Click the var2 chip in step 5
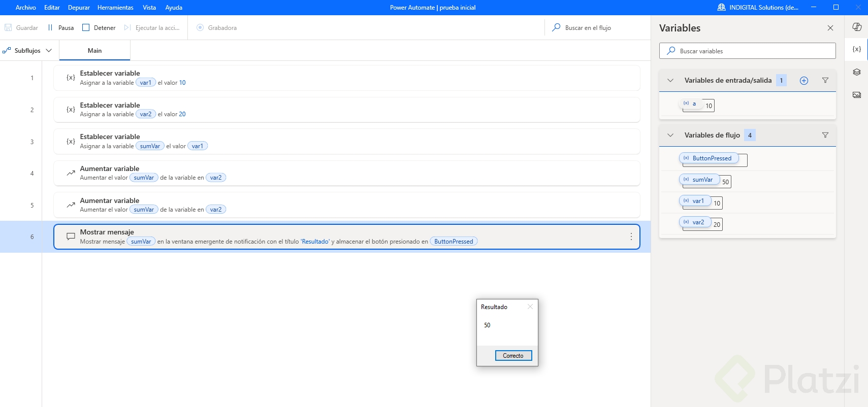 click(x=216, y=210)
